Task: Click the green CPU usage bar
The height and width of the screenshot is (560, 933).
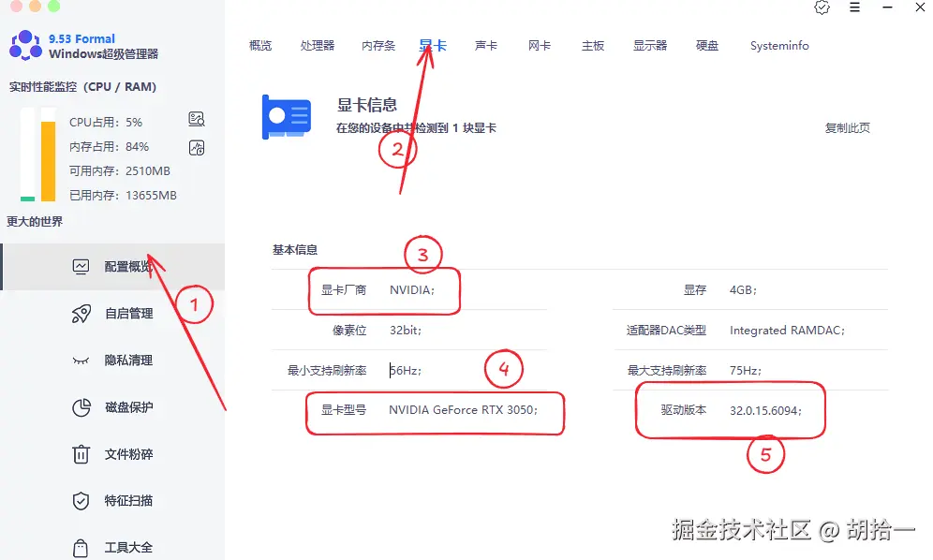Action: point(27,199)
